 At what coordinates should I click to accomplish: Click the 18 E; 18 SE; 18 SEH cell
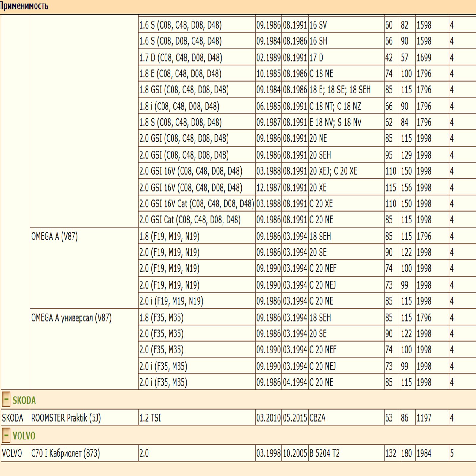point(340,90)
